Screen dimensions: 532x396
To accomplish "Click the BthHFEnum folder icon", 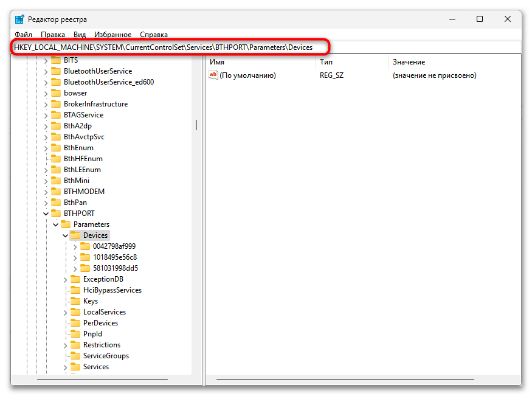I will coord(56,159).
